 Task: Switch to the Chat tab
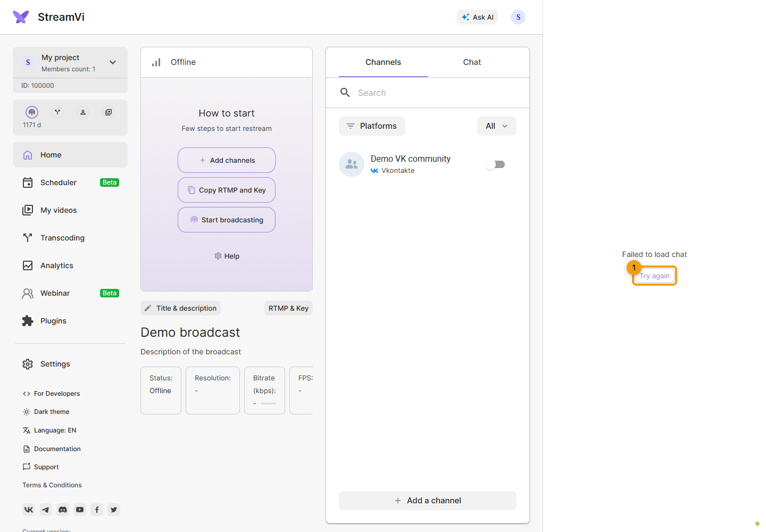pyautogui.click(x=472, y=62)
